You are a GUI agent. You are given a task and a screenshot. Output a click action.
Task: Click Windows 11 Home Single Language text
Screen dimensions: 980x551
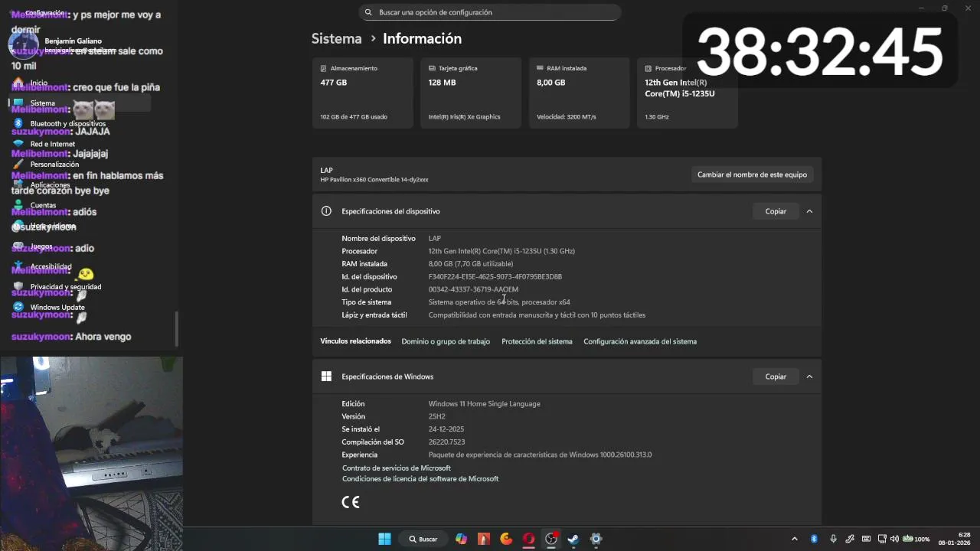tap(484, 403)
